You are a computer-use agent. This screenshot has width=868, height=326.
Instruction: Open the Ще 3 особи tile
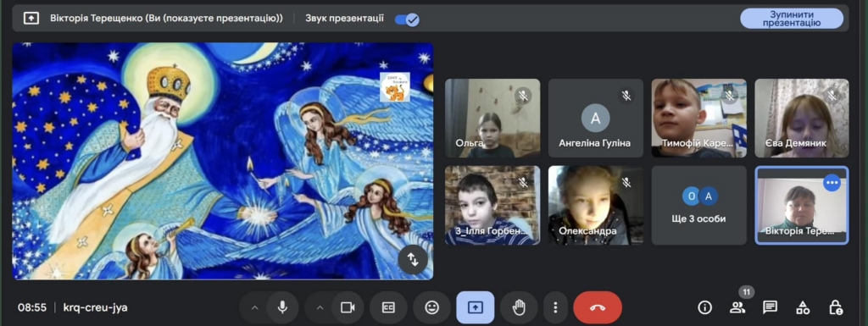698,206
